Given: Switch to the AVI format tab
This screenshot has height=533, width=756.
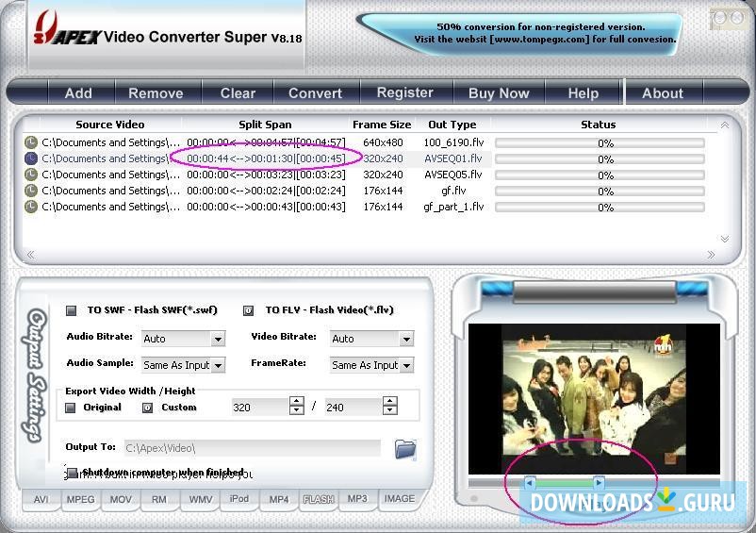Looking at the screenshot, I should click(x=41, y=499).
